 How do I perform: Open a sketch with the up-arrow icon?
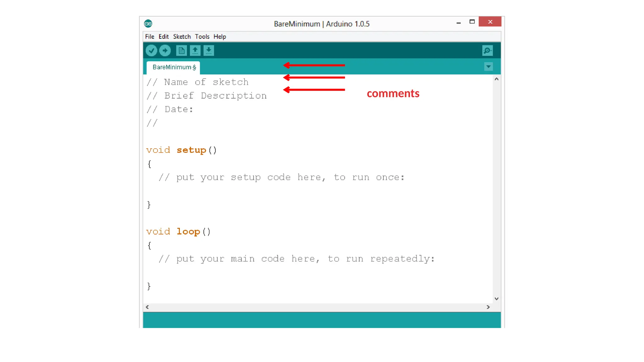(x=195, y=51)
